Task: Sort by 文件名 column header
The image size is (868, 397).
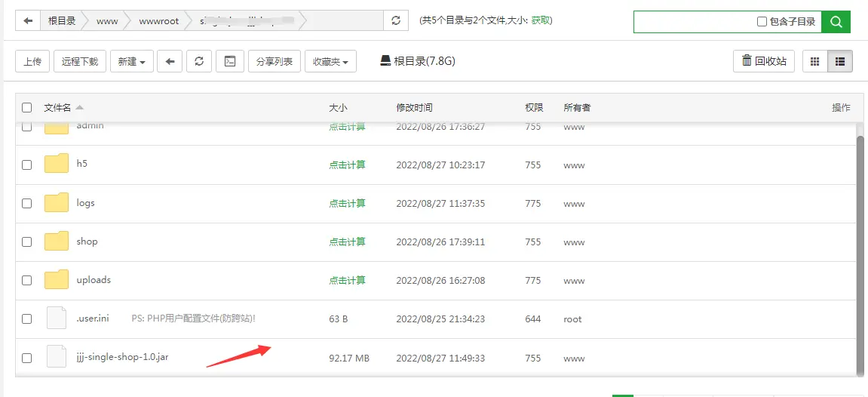Action: point(58,108)
